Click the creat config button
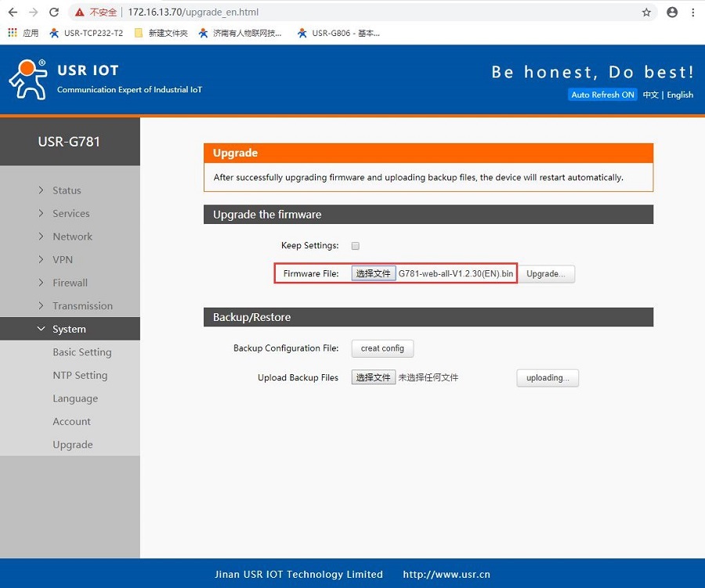 coord(382,348)
